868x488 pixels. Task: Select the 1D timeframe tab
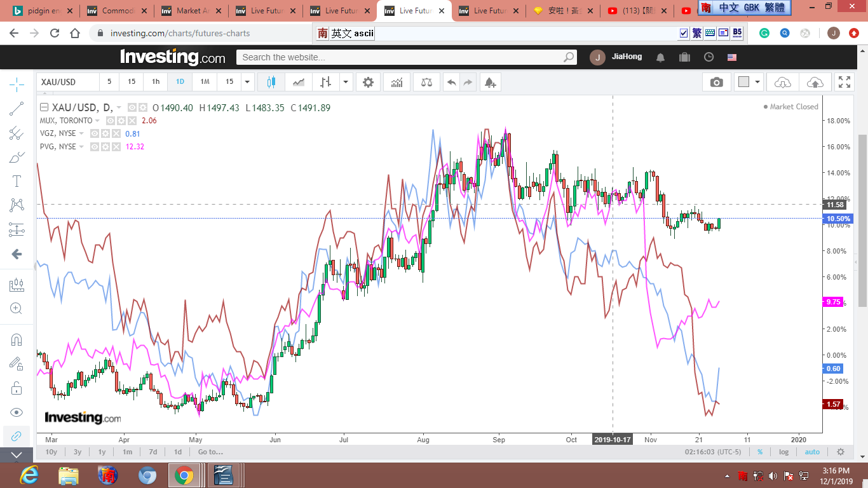pos(180,82)
